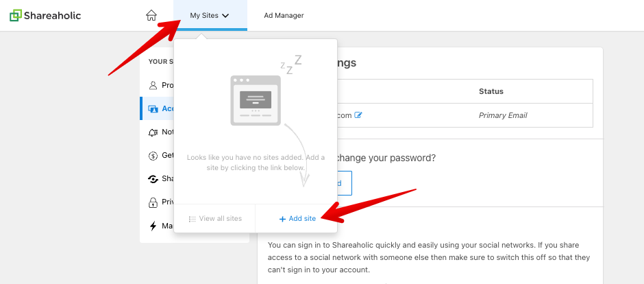Click the 'change your password?' heading

(x=386, y=158)
